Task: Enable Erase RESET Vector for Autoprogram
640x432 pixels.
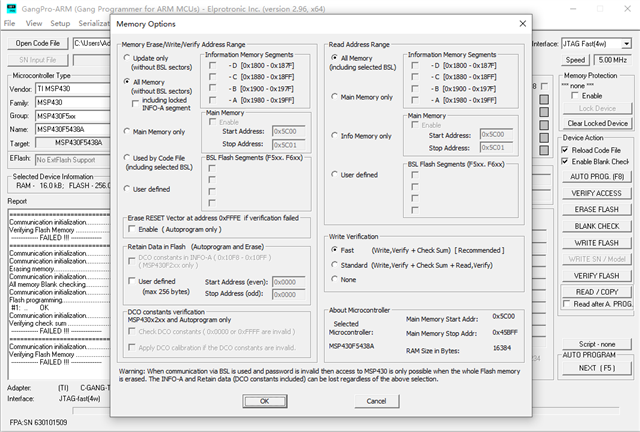Action: [131, 229]
